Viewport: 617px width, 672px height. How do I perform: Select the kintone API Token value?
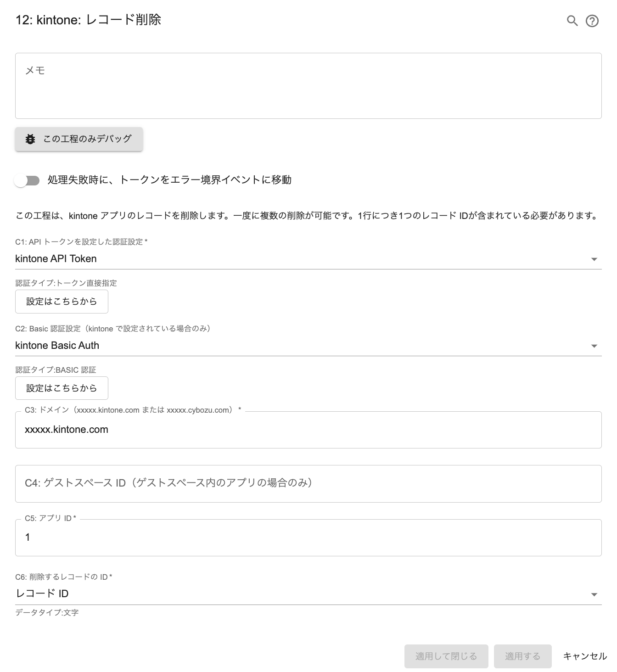[56, 259]
